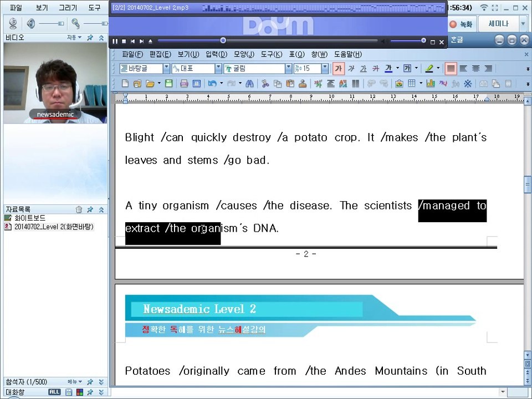This screenshot has width=532, height=399.
Task: Select center alignment button
Action: tap(475, 69)
